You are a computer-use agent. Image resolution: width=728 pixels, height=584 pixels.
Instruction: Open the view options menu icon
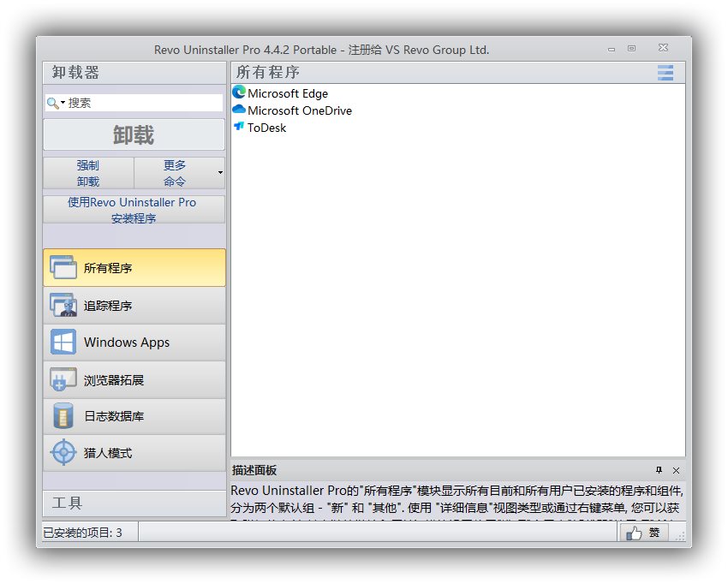pyautogui.click(x=665, y=73)
